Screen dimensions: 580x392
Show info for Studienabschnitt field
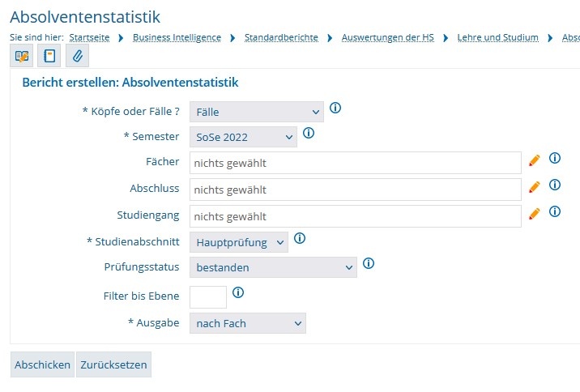(300, 239)
